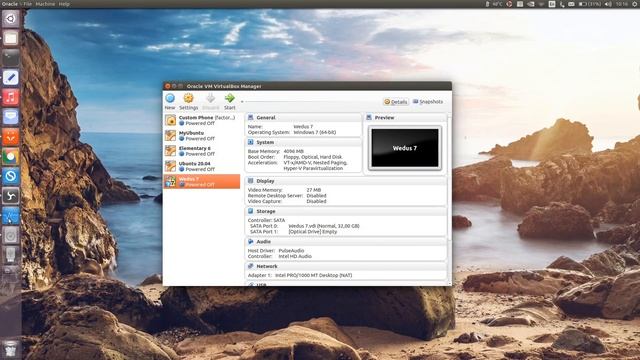Switch to the Snapshots view
The width and height of the screenshot is (640, 360).
(428, 102)
